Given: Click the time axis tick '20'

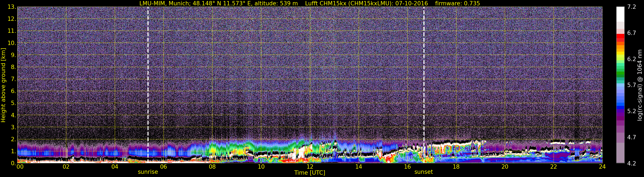Looking at the screenshot, I should [505, 167].
